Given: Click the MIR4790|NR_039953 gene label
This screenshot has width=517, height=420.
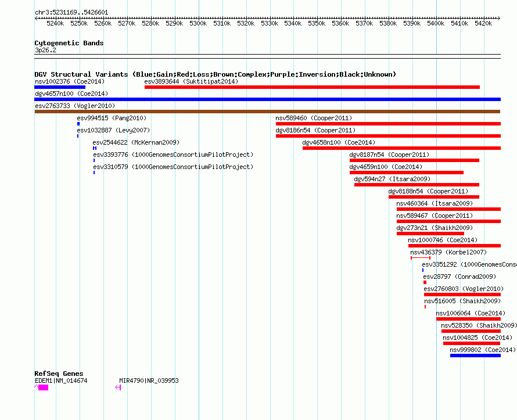Looking at the screenshot, I should (149, 380).
